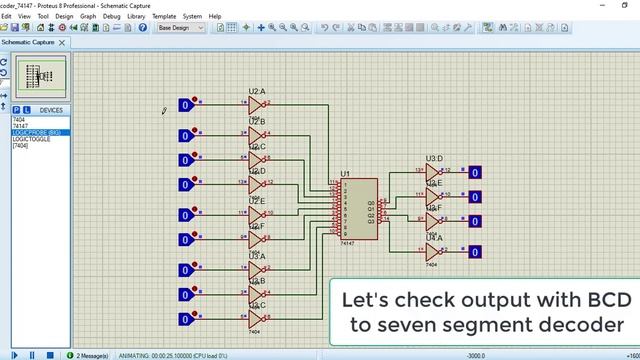Open the Debug menu
The width and height of the screenshot is (640, 360).
[111, 16]
